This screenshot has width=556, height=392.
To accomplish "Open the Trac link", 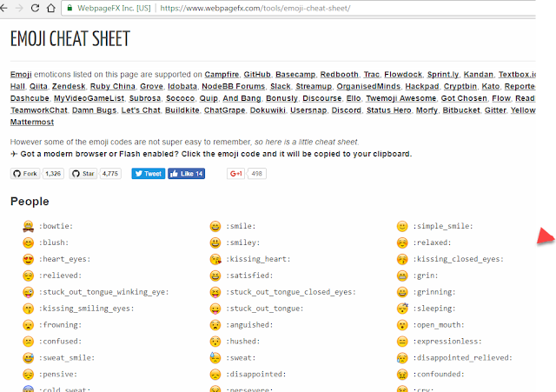I will click(x=371, y=75).
